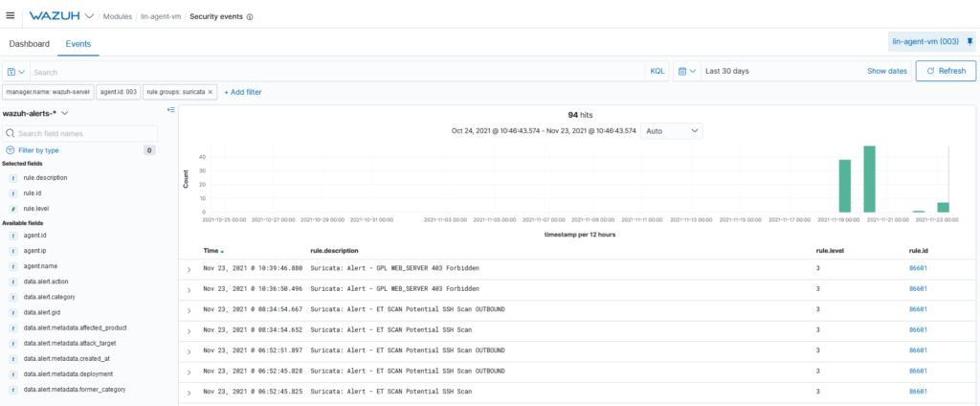This screenshot has height=406, width=980.
Task: Select data.alert.metadata.affected_product field
Action: (x=76, y=327)
